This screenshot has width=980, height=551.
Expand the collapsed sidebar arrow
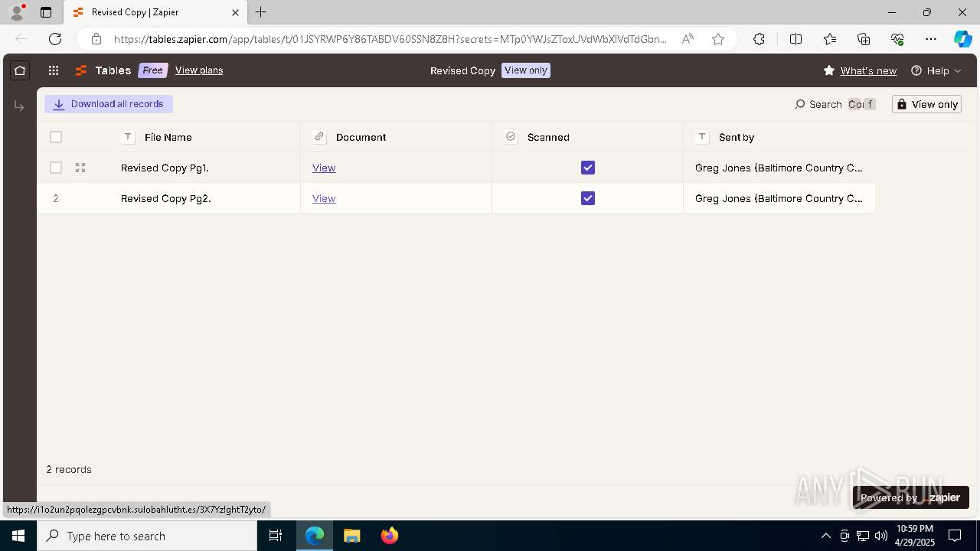19,106
